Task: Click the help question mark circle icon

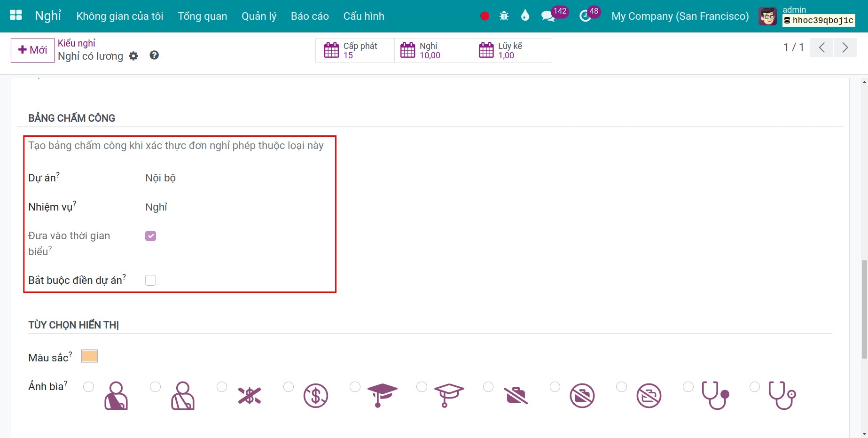Action: pos(154,55)
